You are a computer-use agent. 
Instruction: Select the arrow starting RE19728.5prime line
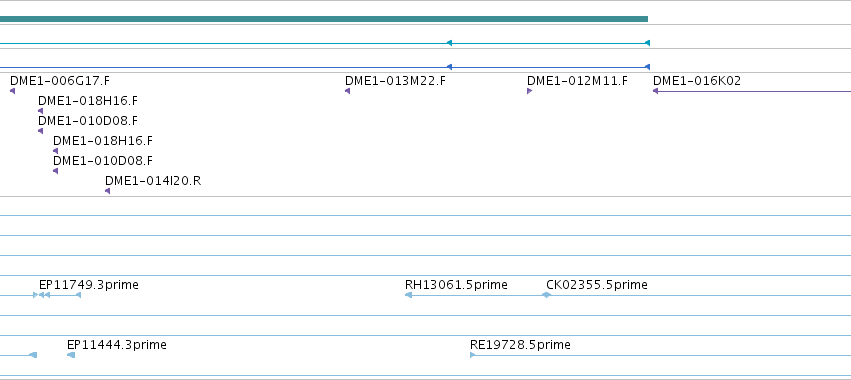[x=473, y=355]
